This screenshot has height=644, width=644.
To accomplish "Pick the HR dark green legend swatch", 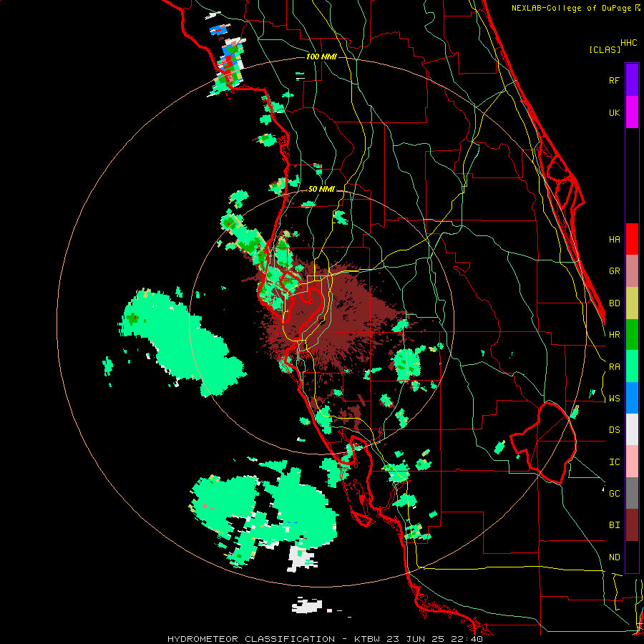I will 632,334.
